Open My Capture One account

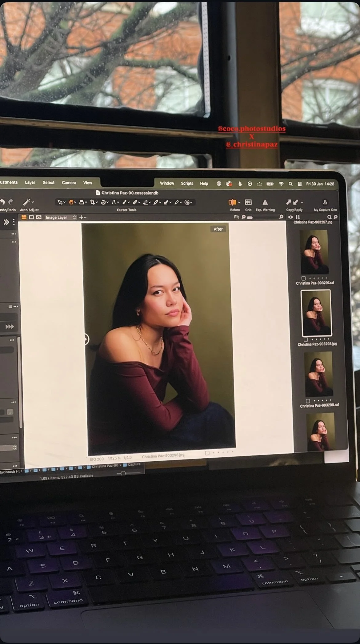325,202
